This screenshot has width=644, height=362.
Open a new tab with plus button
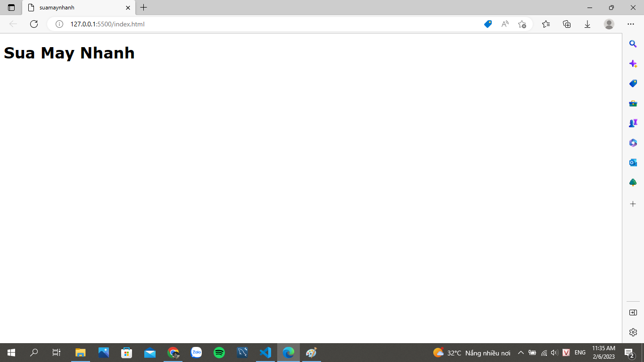pyautogui.click(x=144, y=8)
